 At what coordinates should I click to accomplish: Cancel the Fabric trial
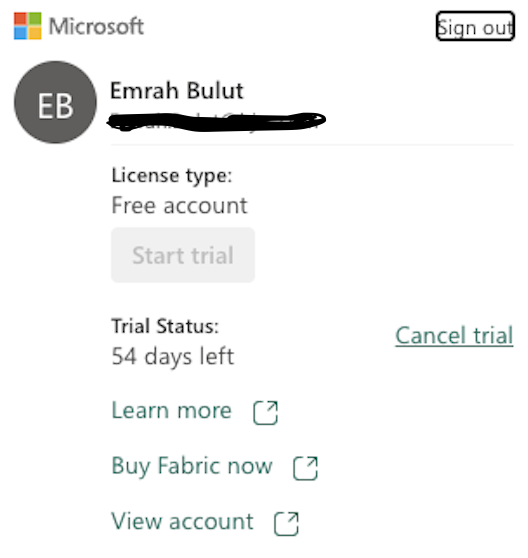pyautogui.click(x=454, y=335)
